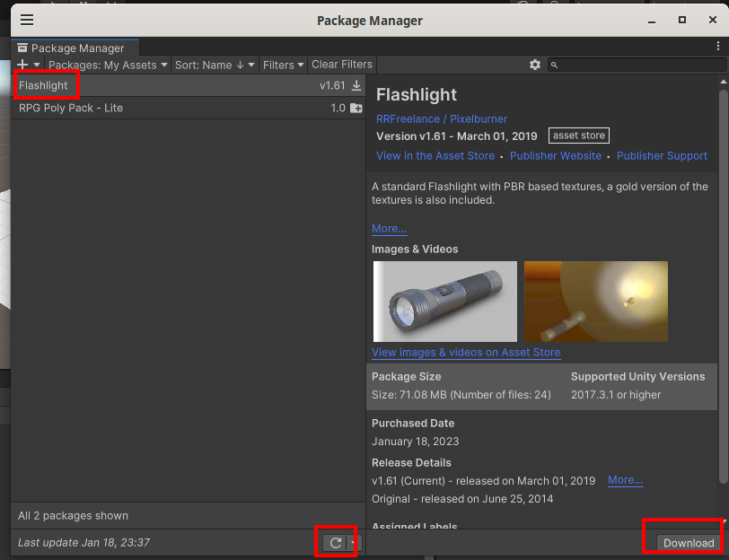Open the View in the Asset Store link
The width and height of the screenshot is (729, 560).
[435, 155]
